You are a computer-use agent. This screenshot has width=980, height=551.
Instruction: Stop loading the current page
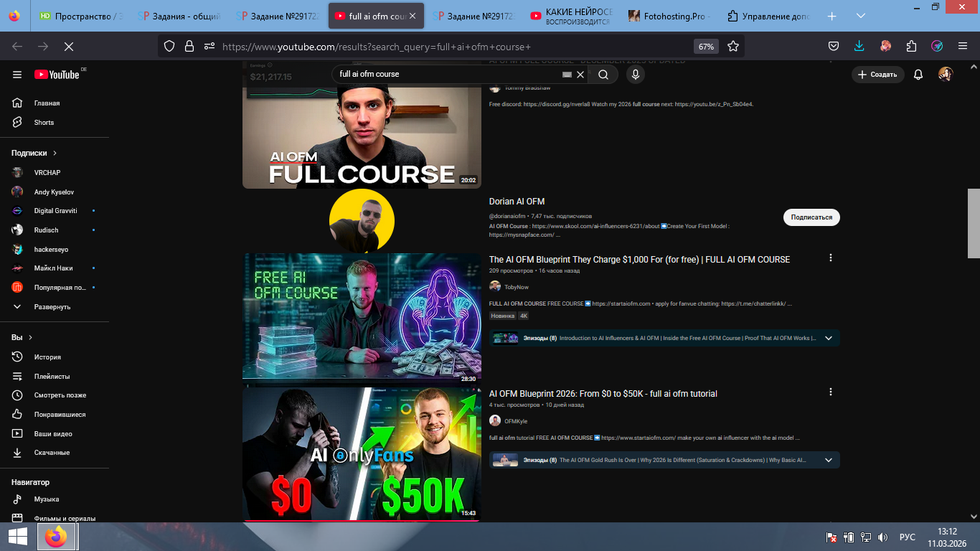pyautogui.click(x=69, y=46)
